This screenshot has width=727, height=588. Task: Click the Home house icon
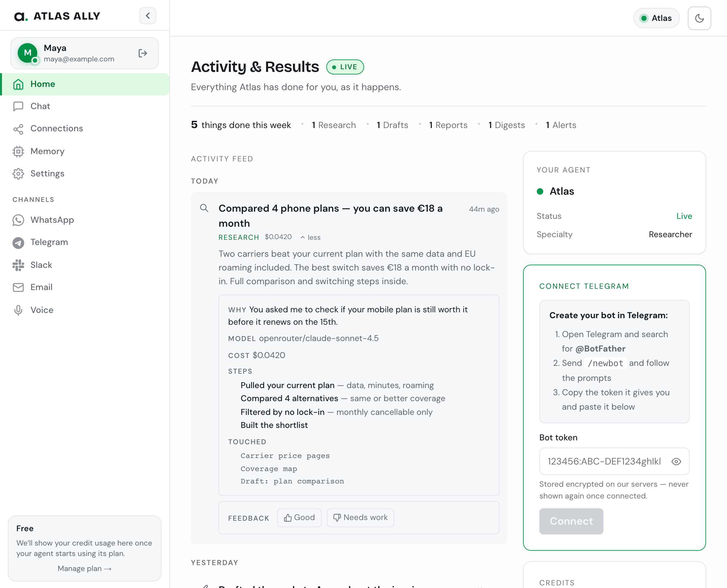click(x=18, y=84)
